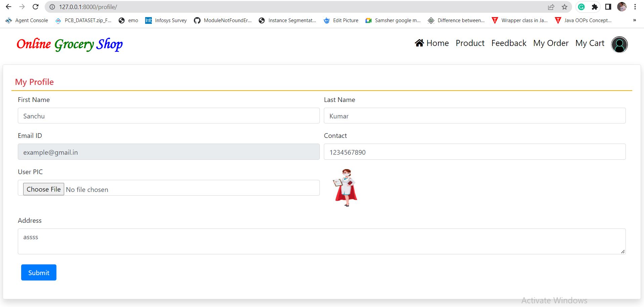
Task: Go to My Order
Action: click(551, 43)
